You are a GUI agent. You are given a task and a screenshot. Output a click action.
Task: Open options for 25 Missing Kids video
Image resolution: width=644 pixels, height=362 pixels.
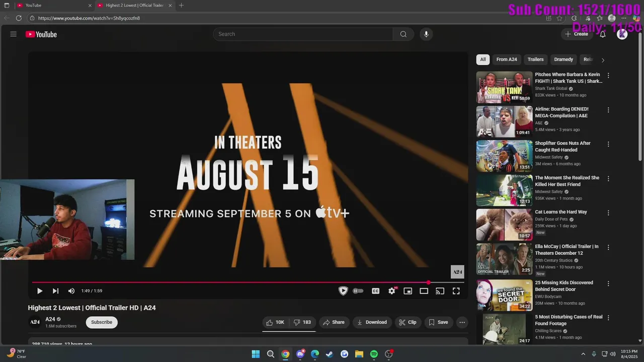click(x=608, y=284)
